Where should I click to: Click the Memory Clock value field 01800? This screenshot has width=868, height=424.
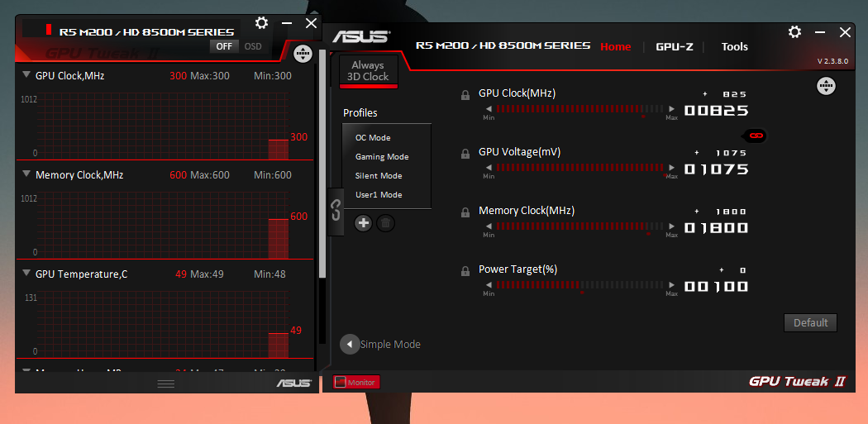pos(717,227)
